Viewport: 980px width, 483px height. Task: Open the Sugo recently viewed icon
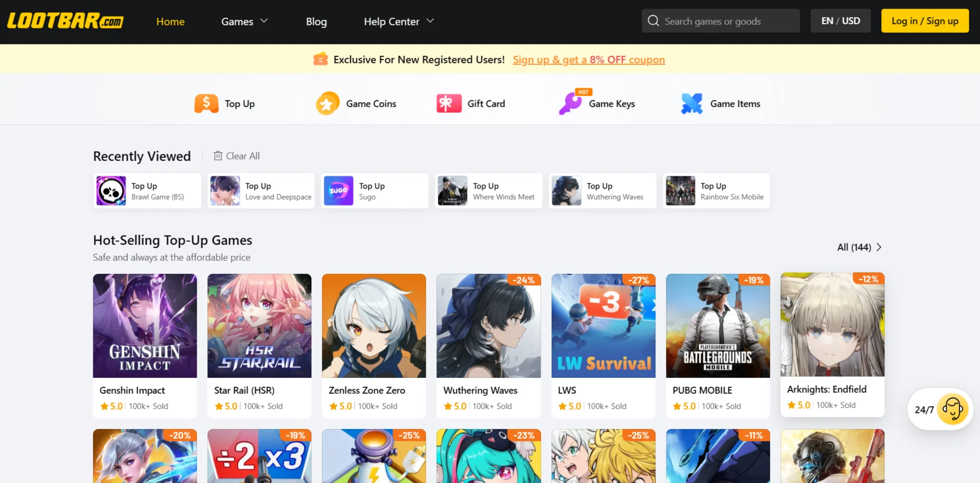(x=338, y=191)
